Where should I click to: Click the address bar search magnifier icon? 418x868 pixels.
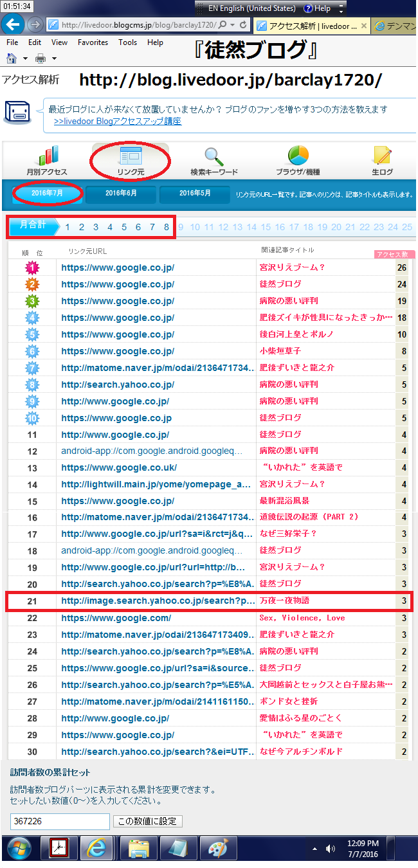[223, 25]
